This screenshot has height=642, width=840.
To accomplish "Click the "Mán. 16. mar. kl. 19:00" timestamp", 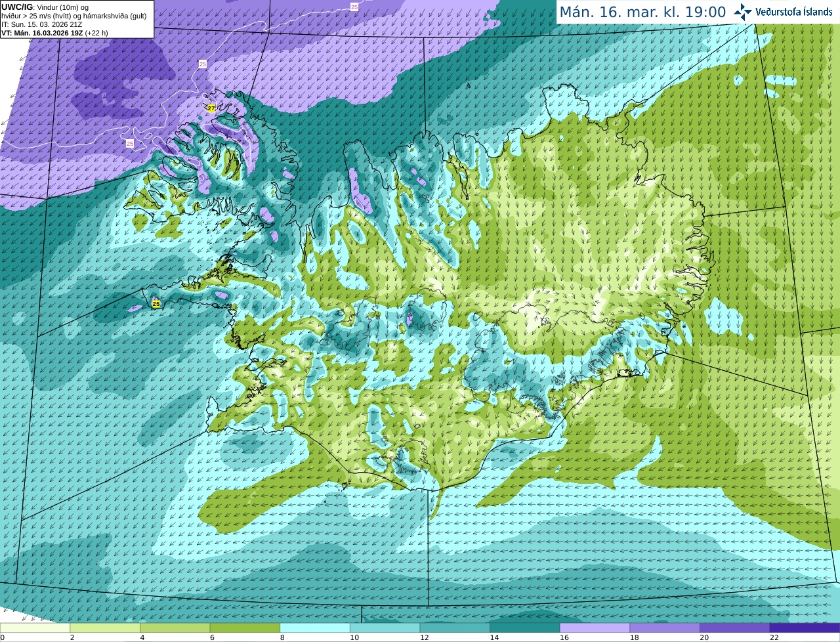I will point(642,12).
